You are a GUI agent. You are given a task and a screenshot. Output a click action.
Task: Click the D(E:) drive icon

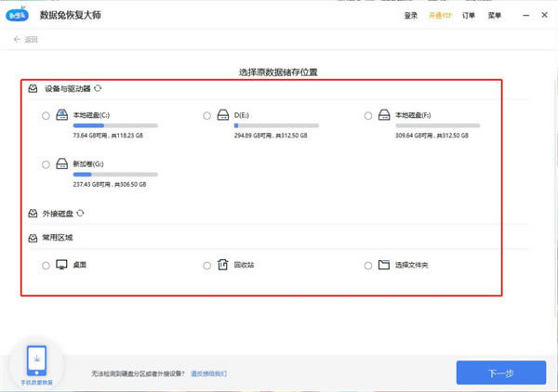tap(223, 115)
